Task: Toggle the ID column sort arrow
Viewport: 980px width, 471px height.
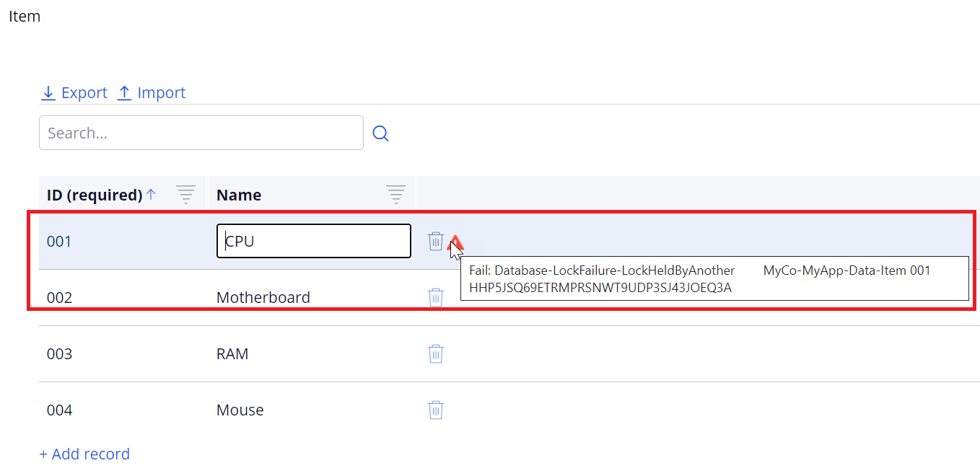Action: [151, 194]
